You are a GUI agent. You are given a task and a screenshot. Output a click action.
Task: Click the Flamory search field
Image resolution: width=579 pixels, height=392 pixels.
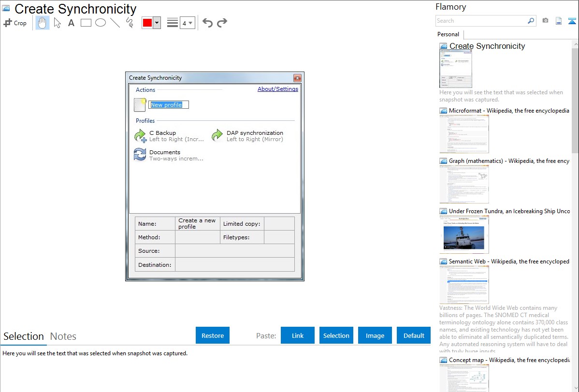[481, 21]
